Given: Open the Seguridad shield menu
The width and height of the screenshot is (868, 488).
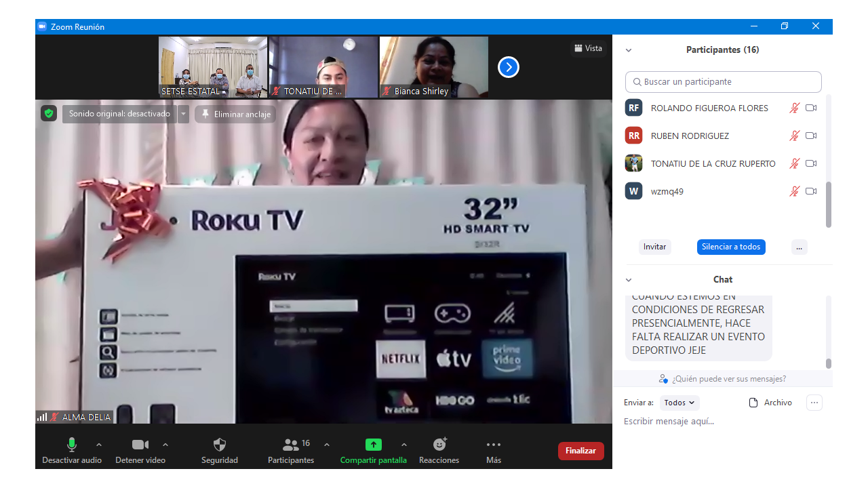Looking at the screenshot, I should (x=220, y=451).
